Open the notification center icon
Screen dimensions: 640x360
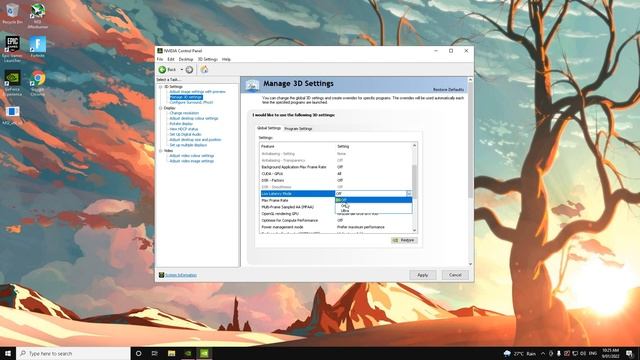pyautogui.click(x=630, y=353)
